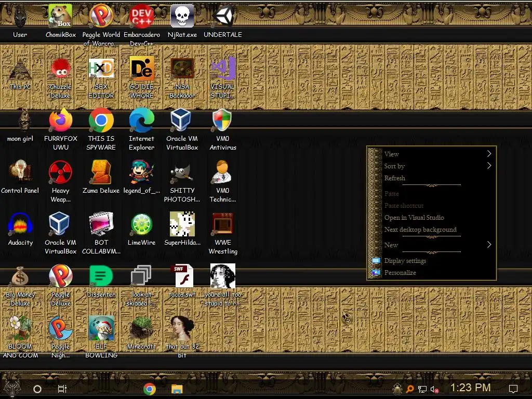Open Task View on the taskbar
The height and width of the screenshot is (399, 532).
point(62,389)
